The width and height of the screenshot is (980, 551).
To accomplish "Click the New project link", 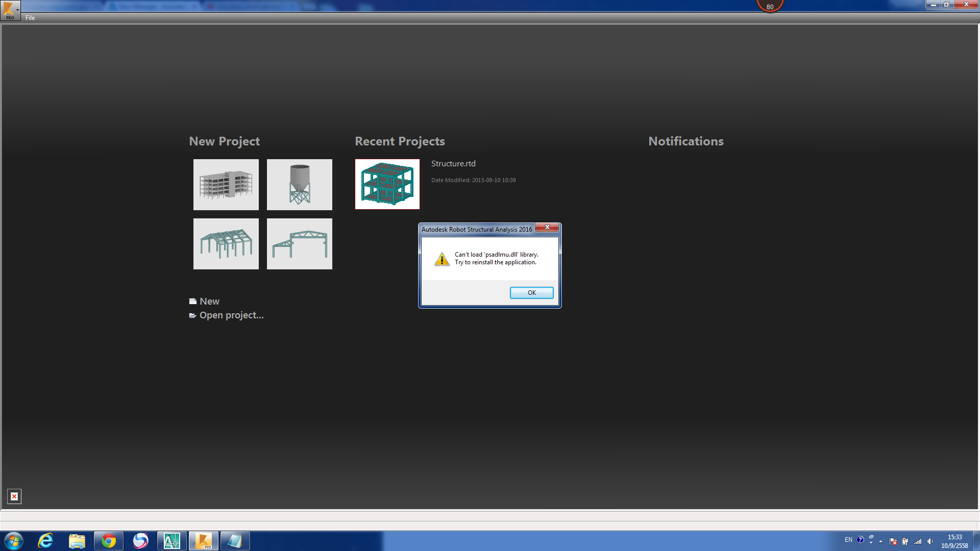I will coord(204,301).
